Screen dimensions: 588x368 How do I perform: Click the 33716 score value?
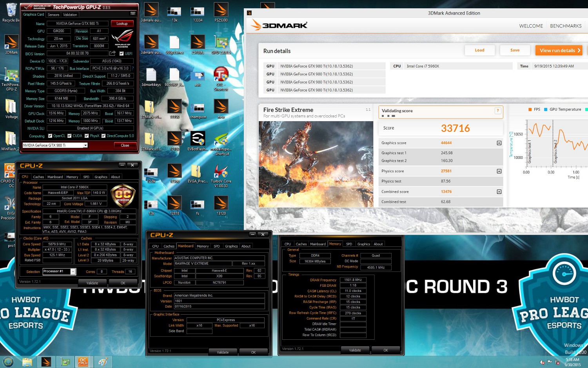(x=455, y=128)
